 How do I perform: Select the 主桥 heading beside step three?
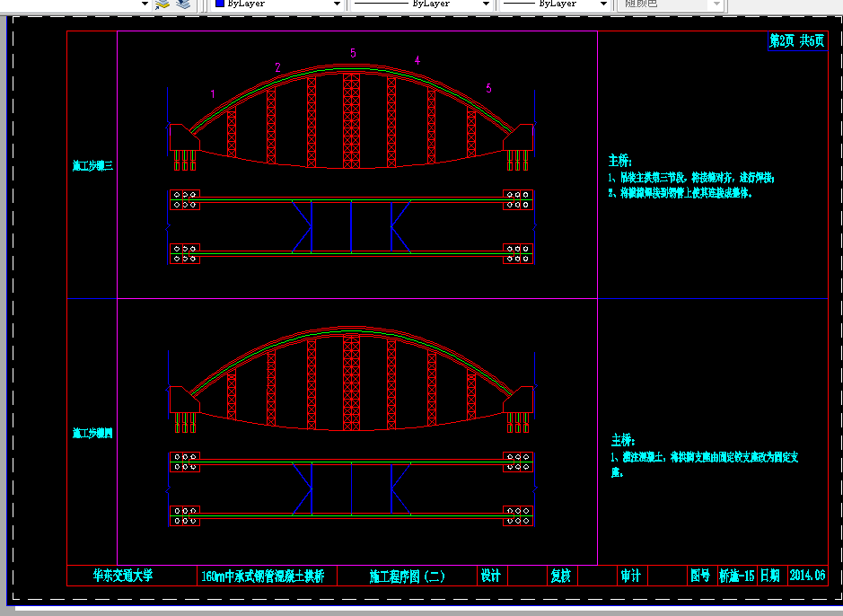click(619, 160)
